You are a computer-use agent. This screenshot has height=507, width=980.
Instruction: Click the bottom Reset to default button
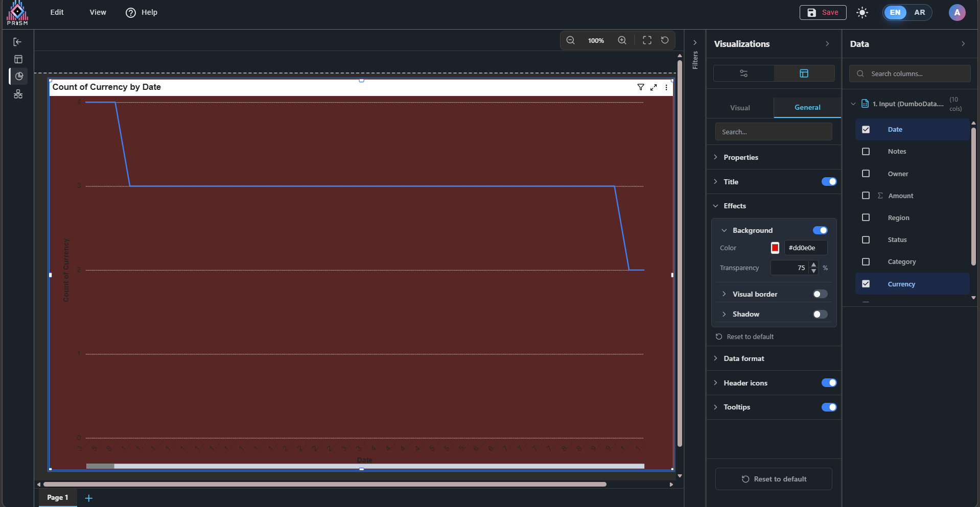coord(774,479)
